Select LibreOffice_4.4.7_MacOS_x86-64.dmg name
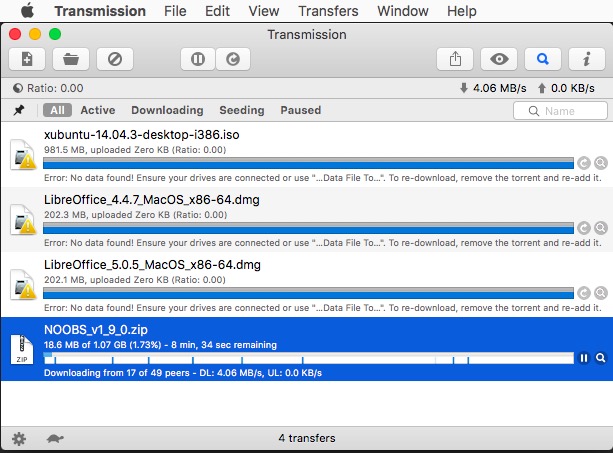 tap(152, 200)
